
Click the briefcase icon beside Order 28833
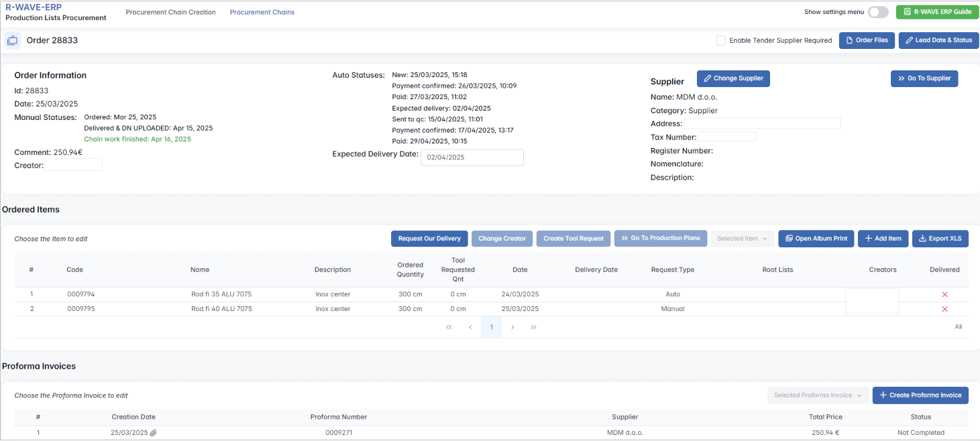pos(12,40)
